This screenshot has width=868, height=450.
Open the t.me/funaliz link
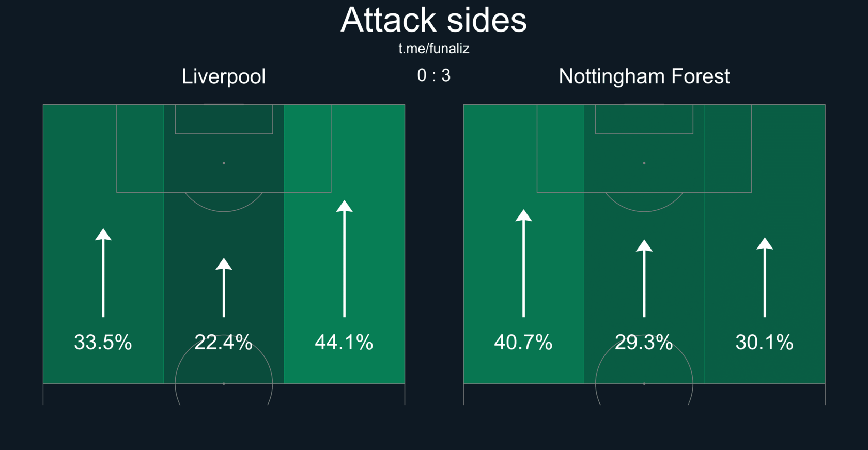point(434,49)
